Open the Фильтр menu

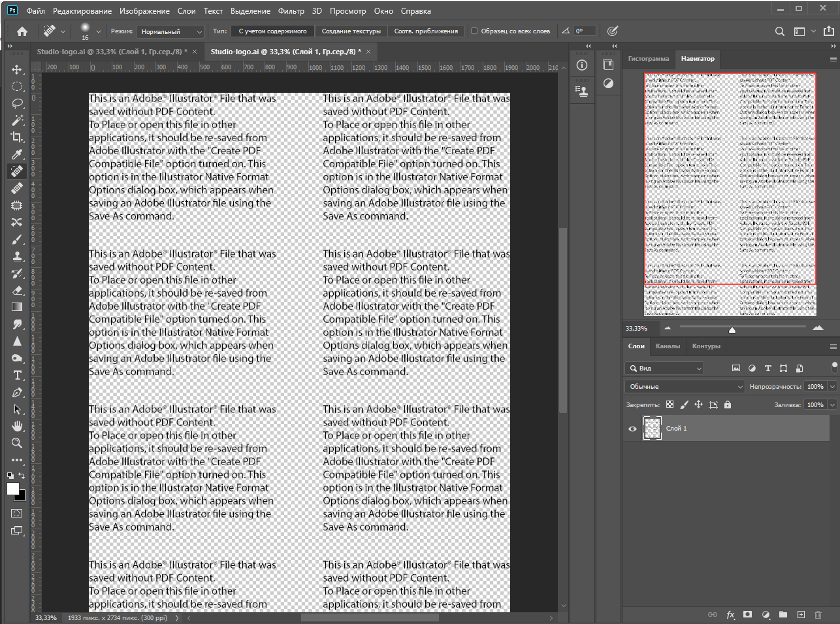click(291, 11)
